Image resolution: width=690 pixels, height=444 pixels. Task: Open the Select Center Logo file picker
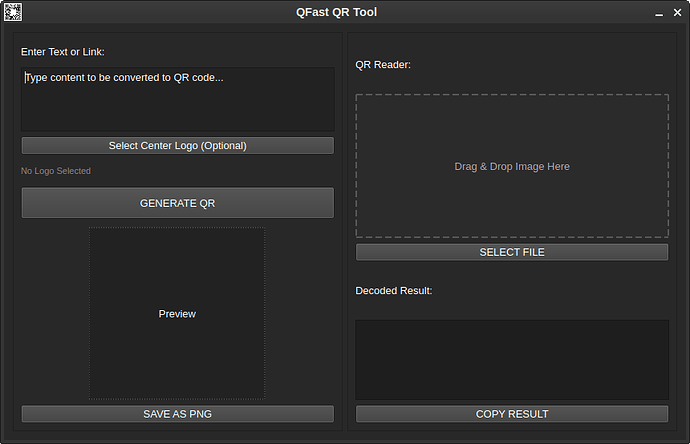point(177,146)
